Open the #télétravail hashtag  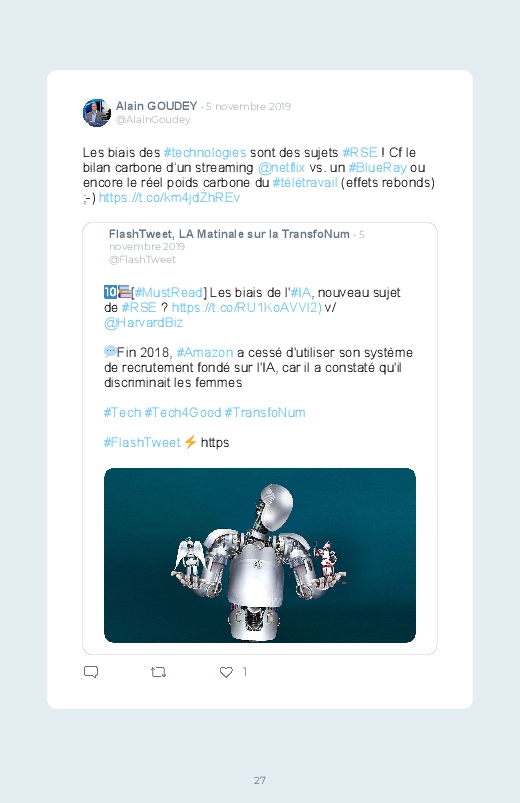coord(305,182)
